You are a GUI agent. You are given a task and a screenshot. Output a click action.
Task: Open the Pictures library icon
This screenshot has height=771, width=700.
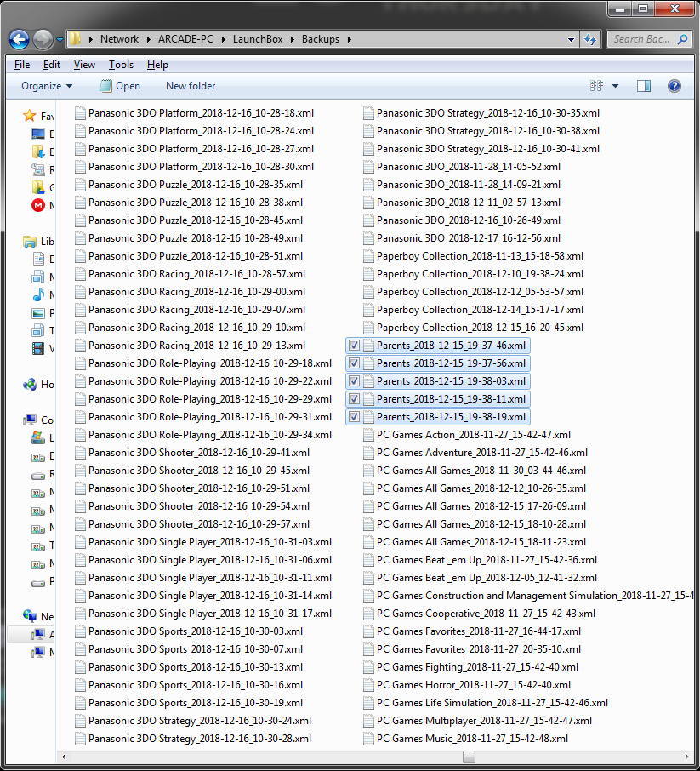coord(38,312)
